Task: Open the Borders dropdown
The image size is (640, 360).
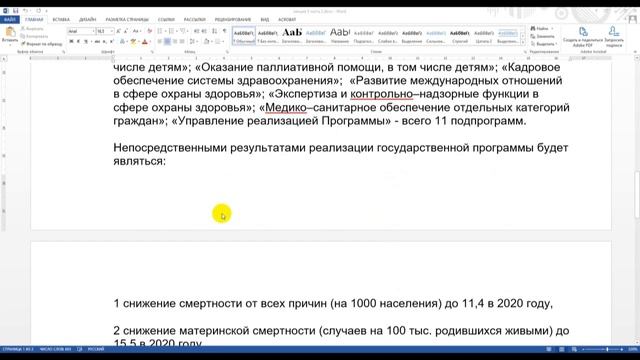Action: [x=223, y=41]
